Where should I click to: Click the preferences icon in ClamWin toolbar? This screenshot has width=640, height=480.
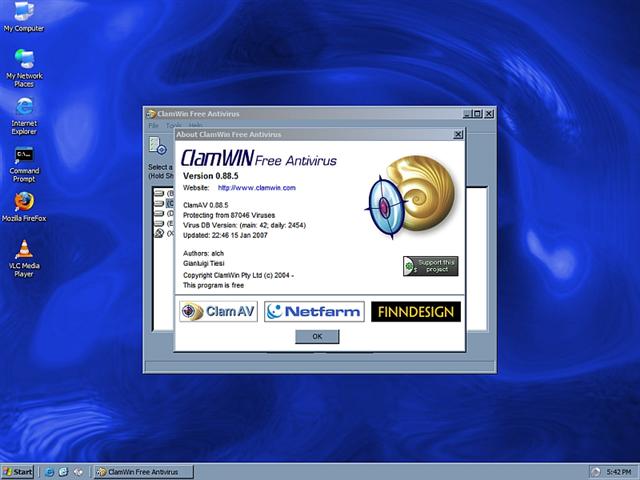[x=158, y=146]
